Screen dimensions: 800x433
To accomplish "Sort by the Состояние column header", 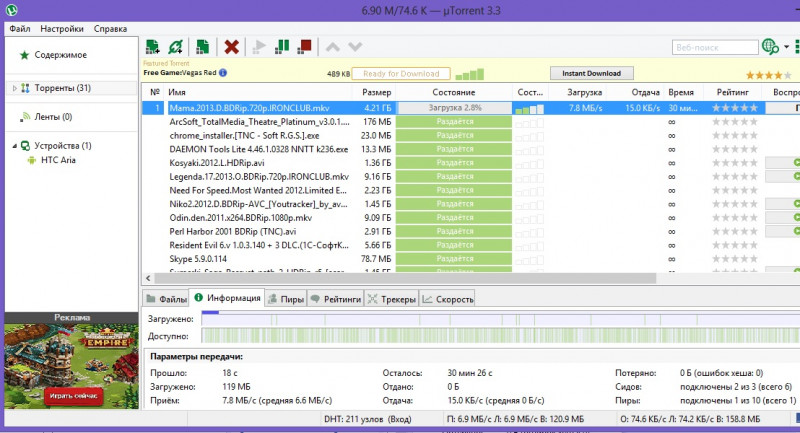I will [x=454, y=92].
